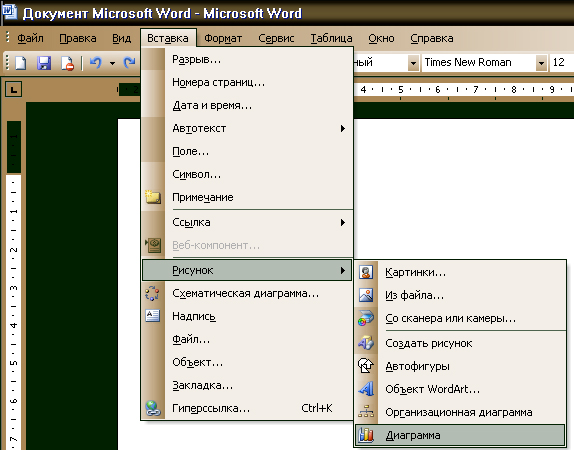Open the Сервис menu
Image resolution: width=574 pixels, height=450 pixels.
pos(276,38)
